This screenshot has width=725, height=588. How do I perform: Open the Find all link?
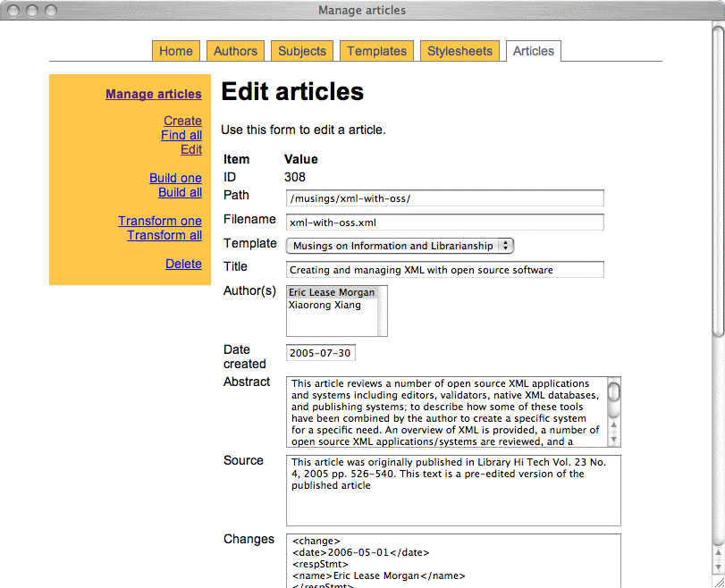point(181,135)
